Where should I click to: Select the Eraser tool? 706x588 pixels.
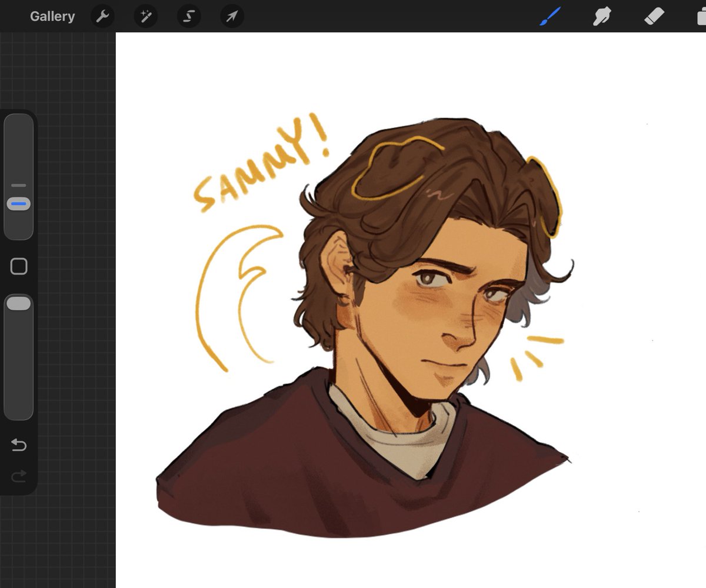point(654,16)
